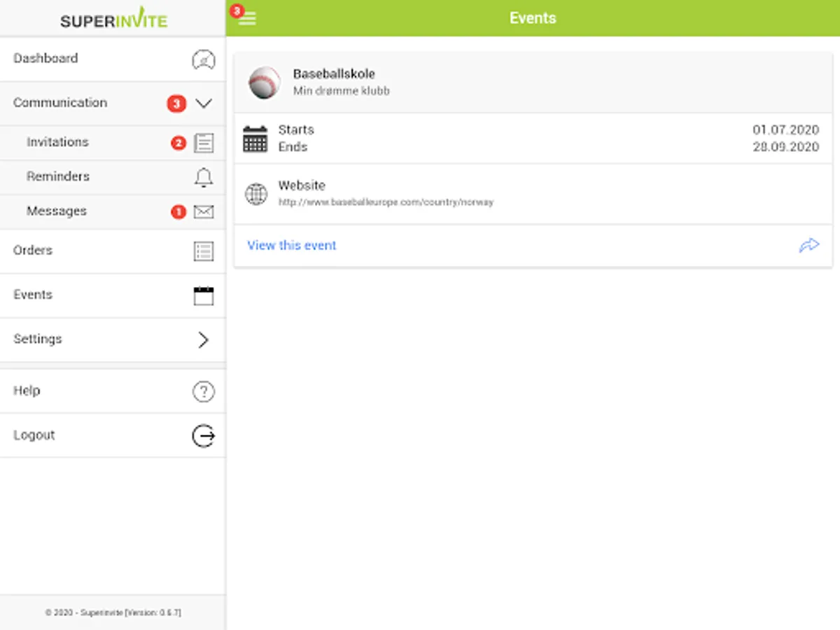
Task: Open the Help menu item
Action: (x=113, y=391)
